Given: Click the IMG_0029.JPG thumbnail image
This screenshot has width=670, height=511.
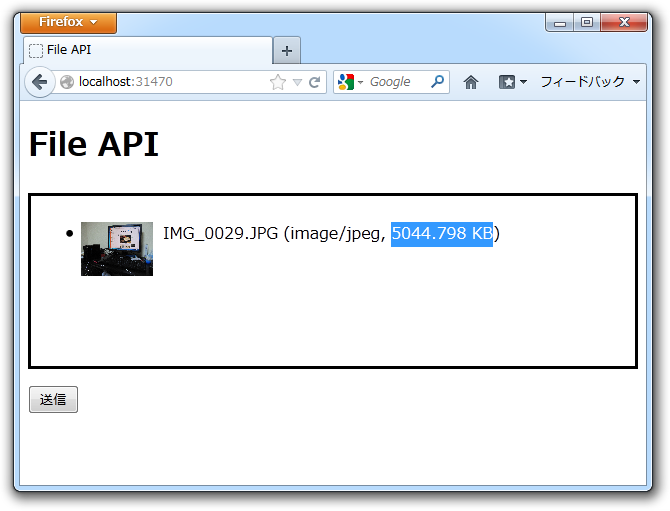Looking at the screenshot, I should click(x=117, y=249).
